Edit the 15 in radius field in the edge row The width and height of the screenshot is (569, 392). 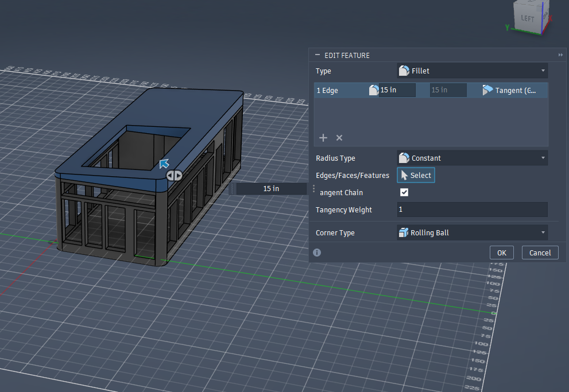397,90
